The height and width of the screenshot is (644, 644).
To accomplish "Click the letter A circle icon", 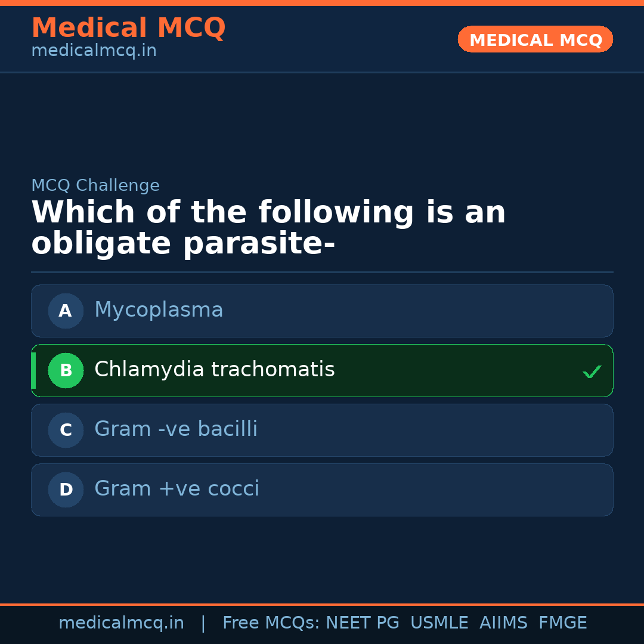I will [66, 311].
